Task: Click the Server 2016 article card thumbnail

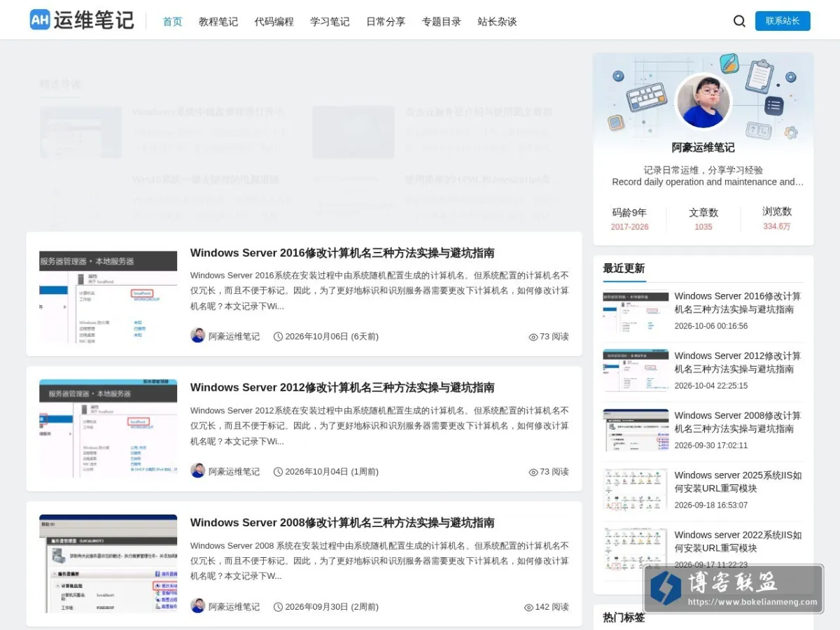Action: (x=108, y=294)
